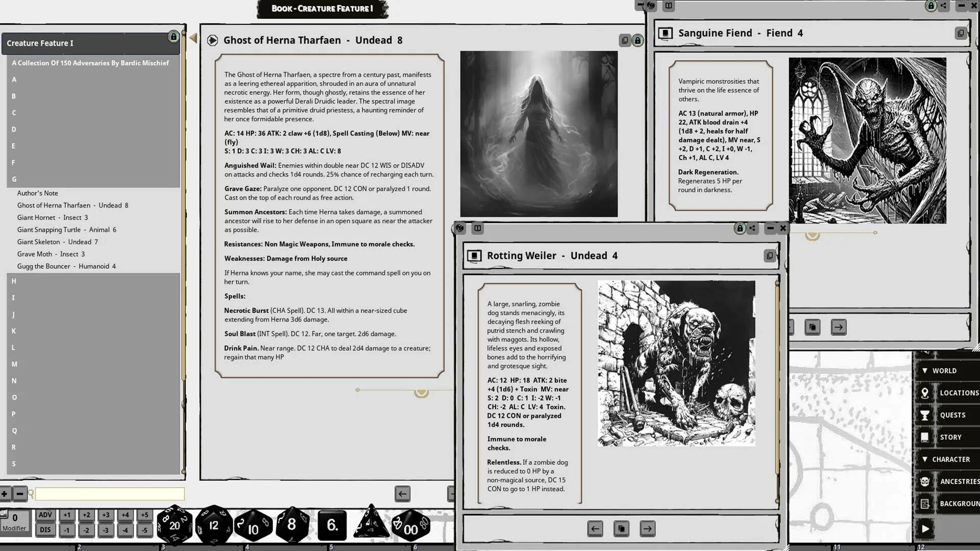Viewport: 980px width, 551px height.
Task: Collapse the WORLD section
Action: (925, 370)
